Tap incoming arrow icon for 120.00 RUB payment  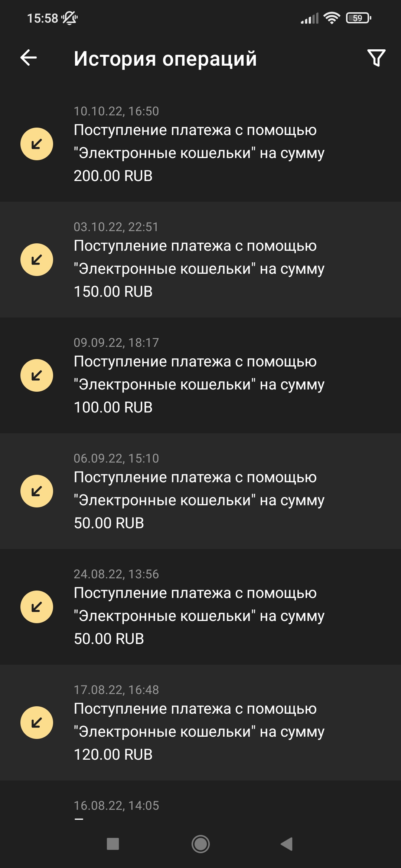coord(37,723)
